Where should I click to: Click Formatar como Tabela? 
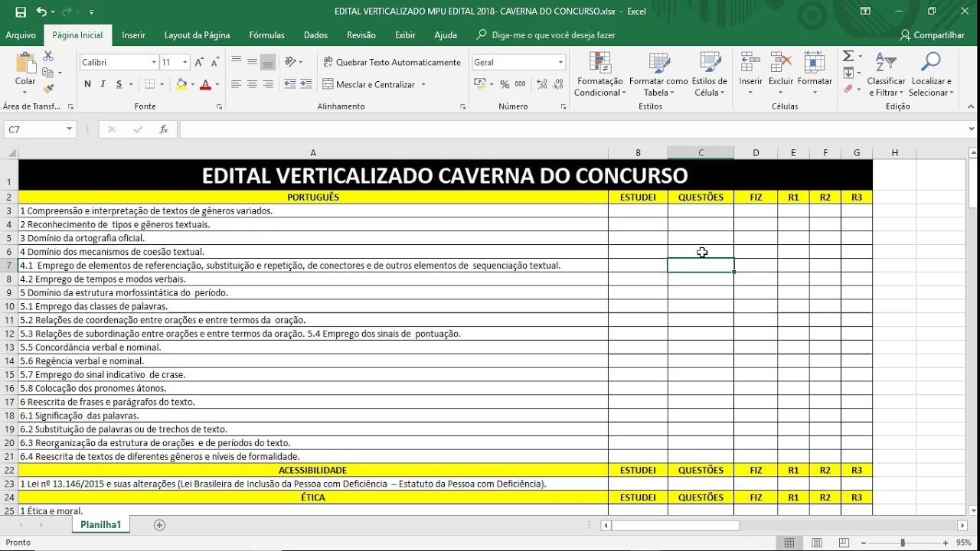[x=658, y=74]
